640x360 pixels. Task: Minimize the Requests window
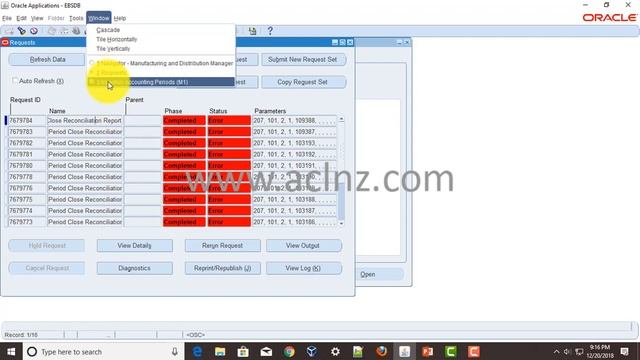coord(335,42)
